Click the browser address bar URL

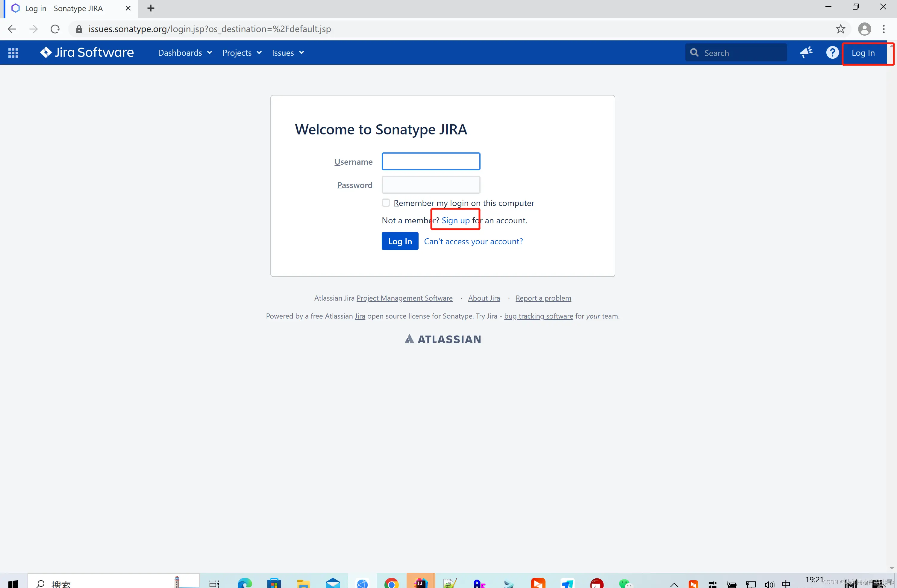click(210, 29)
